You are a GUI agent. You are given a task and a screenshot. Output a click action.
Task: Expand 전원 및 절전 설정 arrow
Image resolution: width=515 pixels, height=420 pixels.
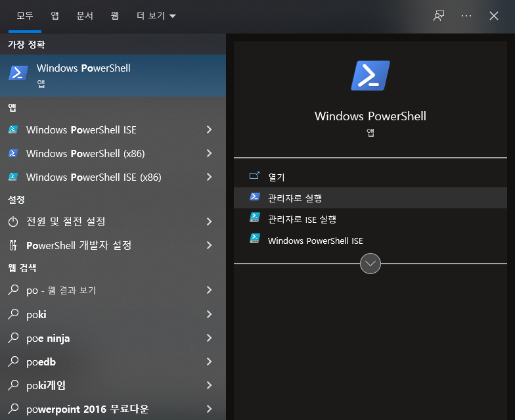point(209,222)
